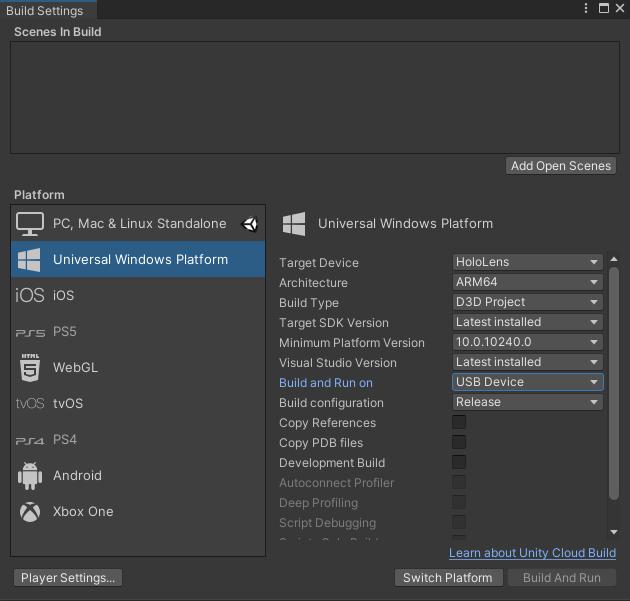Open Player Settings
630x601 pixels.
coord(68,578)
